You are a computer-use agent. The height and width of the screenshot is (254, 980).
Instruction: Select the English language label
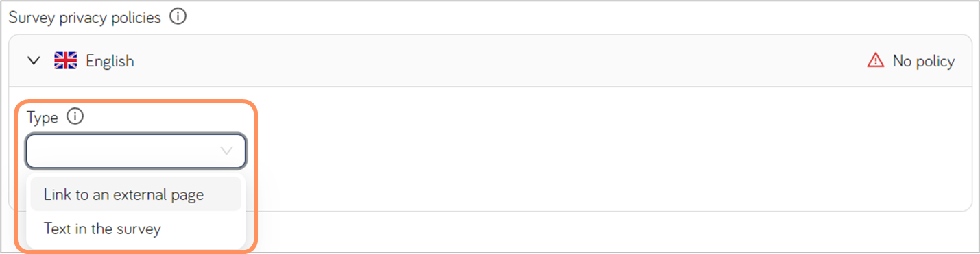pyautogui.click(x=110, y=61)
